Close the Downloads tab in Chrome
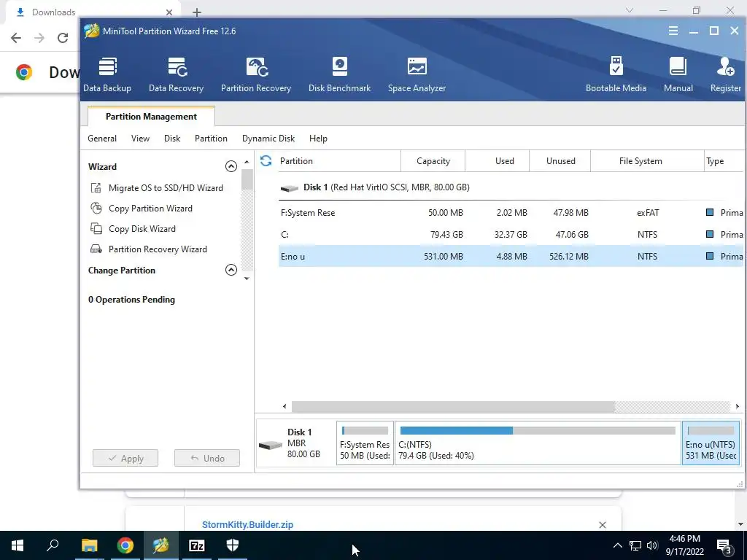The width and height of the screenshot is (747, 560). point(169,12)
